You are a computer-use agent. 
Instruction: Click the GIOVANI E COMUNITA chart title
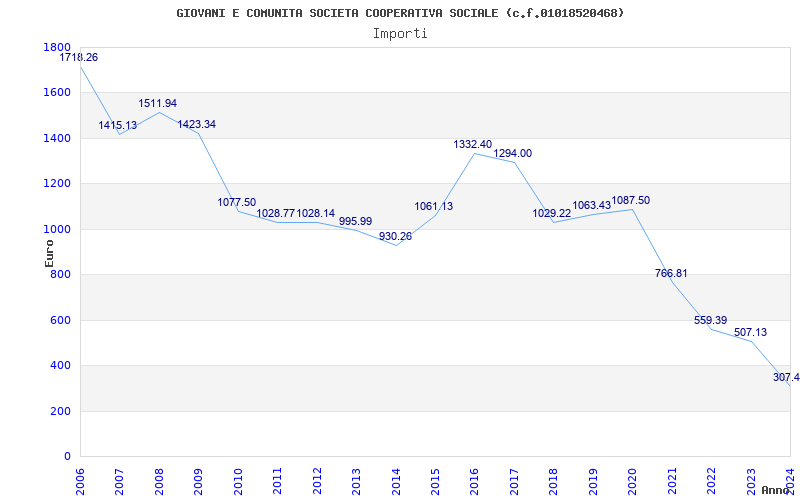tap(400, 13)
